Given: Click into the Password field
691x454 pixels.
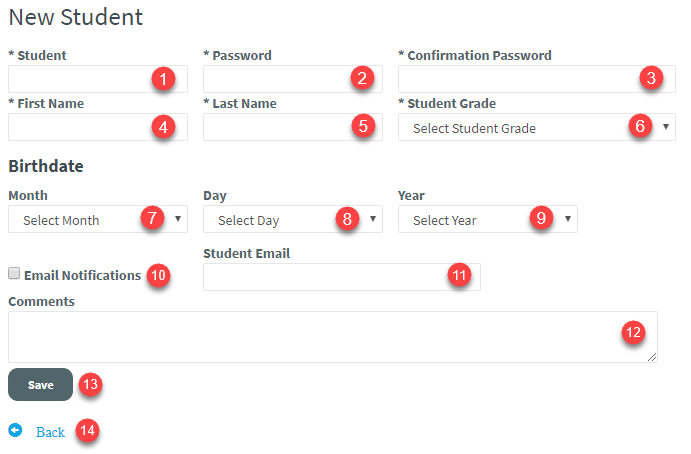Looking at the screenshot, I should (x=275, y=79).
